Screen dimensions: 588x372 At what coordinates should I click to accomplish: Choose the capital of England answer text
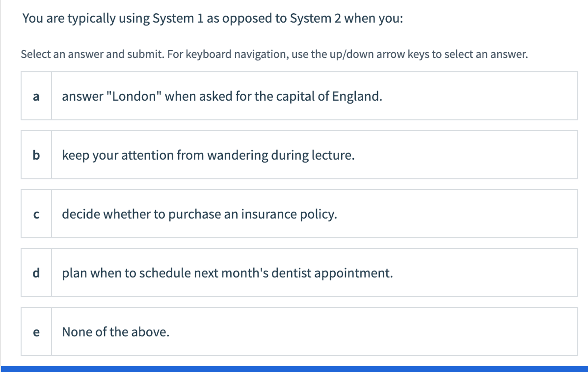coord(222,96)
